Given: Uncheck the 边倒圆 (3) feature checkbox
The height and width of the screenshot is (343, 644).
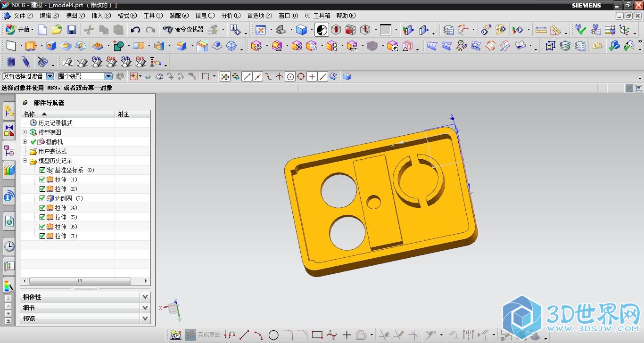Looking at the screenshot, I should pos(42,198).
